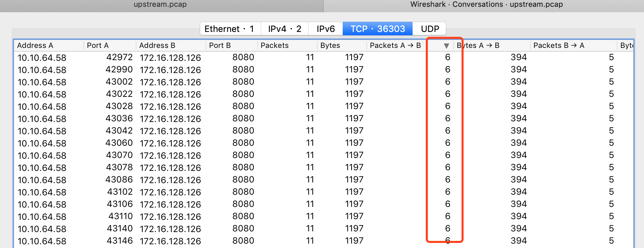Click the port 43002 cell
This screenshot has width=644, height=248.
(x=119, y=82)
